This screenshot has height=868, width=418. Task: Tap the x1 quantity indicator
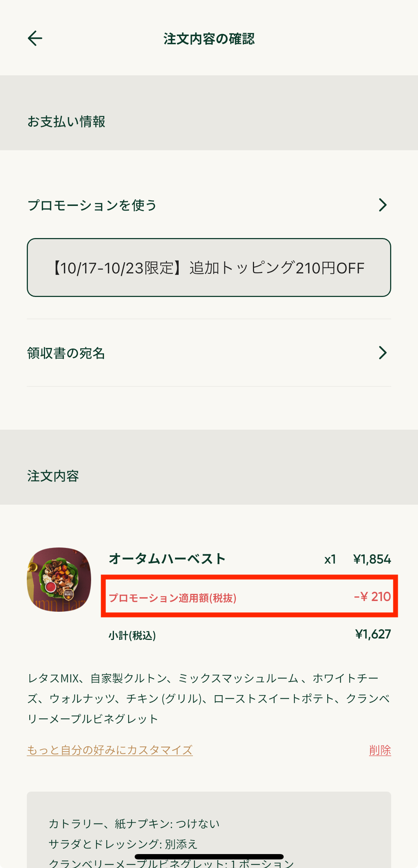(x=330, y=559)
